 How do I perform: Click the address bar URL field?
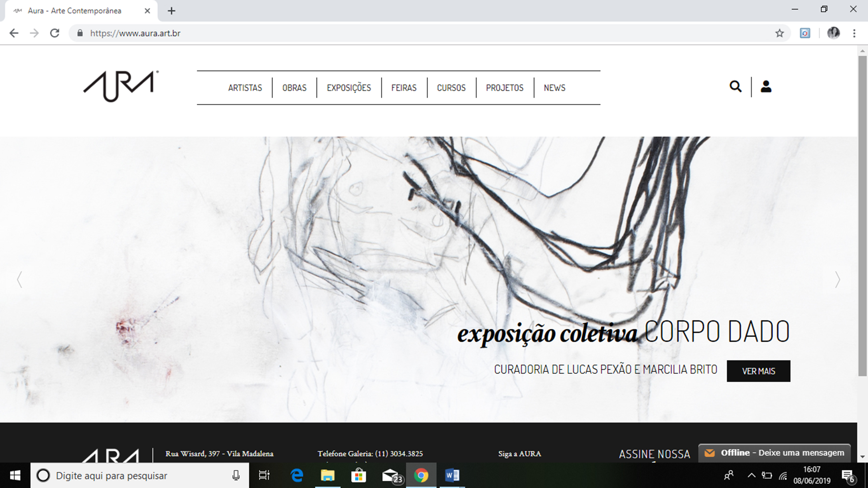(x=404, y=33)
